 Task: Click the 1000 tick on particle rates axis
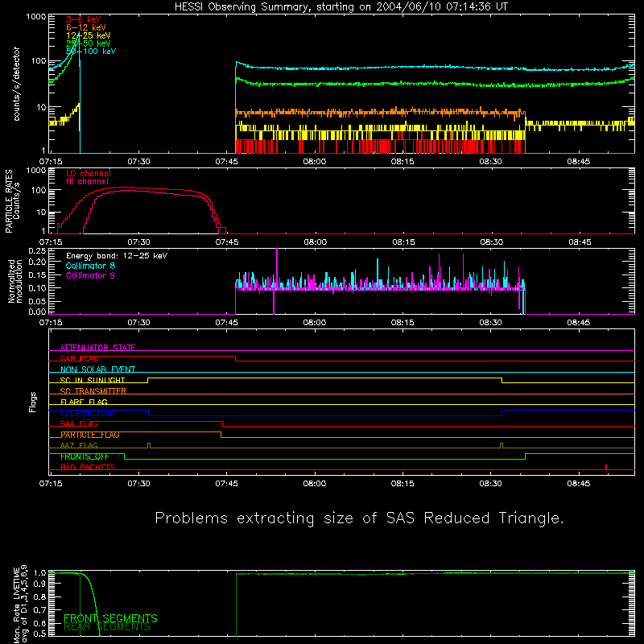35,171
